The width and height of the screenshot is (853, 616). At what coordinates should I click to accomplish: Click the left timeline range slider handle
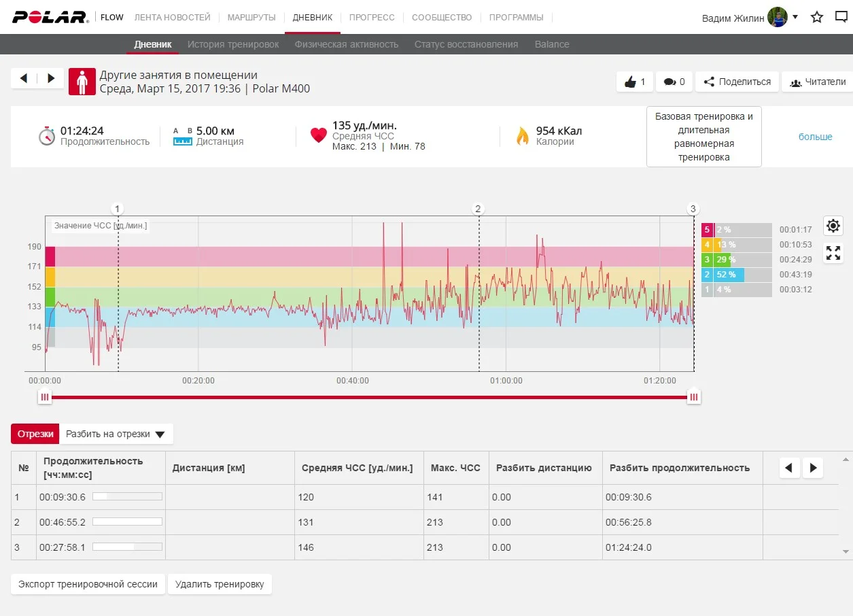pyautogui.click(x=44, y=397)
